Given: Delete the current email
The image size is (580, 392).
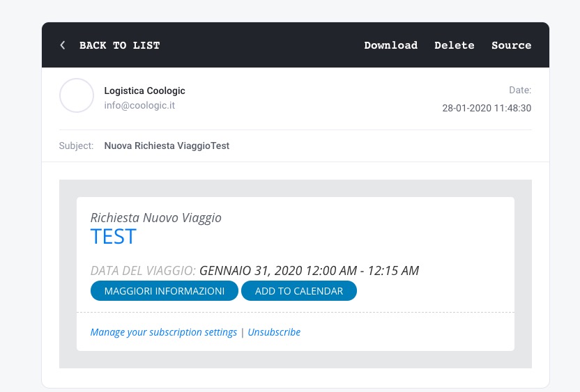Looking at the screenshot, I should [454, 45].
